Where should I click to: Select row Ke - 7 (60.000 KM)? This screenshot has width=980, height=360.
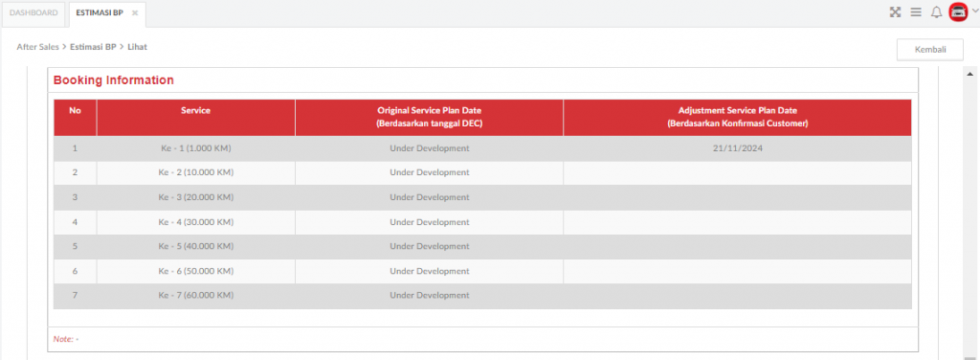(482, 296)
